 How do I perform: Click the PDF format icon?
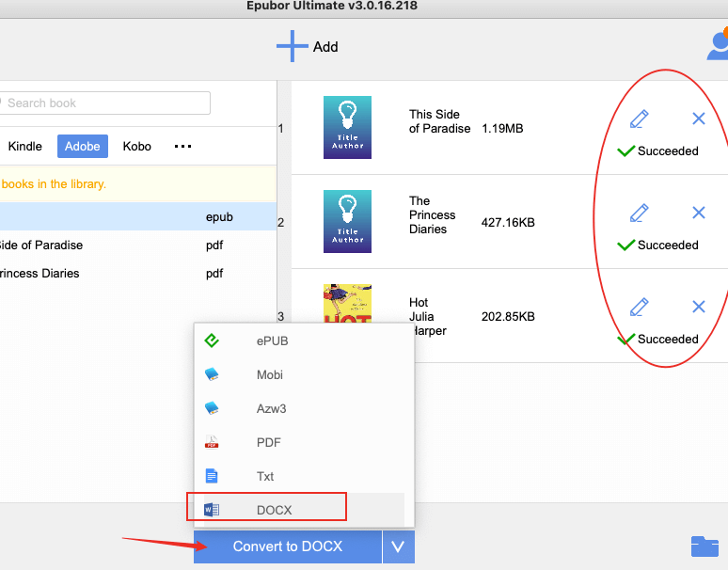[x=212, y=442]
